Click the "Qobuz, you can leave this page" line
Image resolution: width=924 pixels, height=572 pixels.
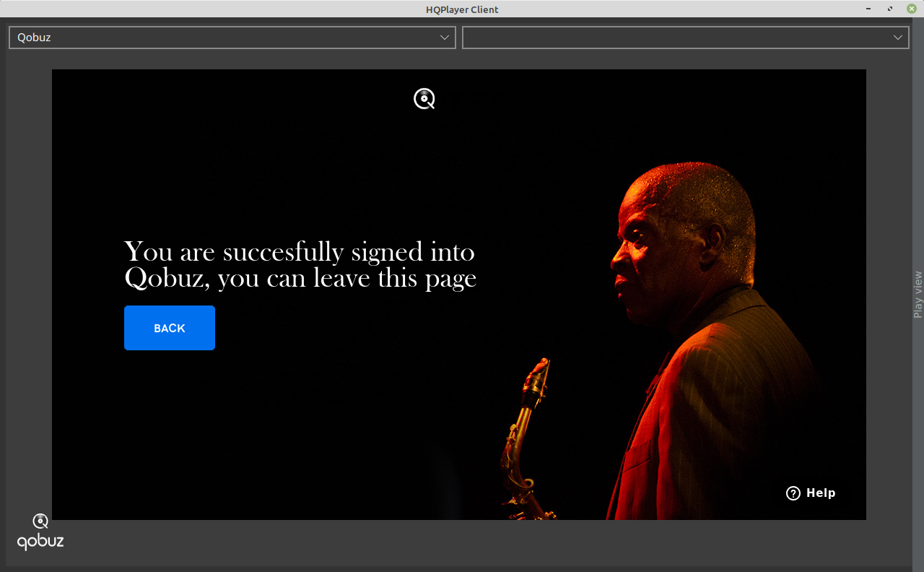[x=300, y=279]
